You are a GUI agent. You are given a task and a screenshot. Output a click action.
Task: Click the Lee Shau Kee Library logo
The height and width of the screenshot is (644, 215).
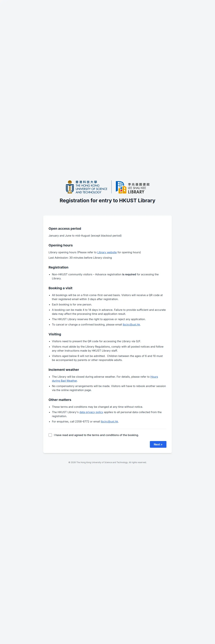pyautogui.click(x=132, y=187)
